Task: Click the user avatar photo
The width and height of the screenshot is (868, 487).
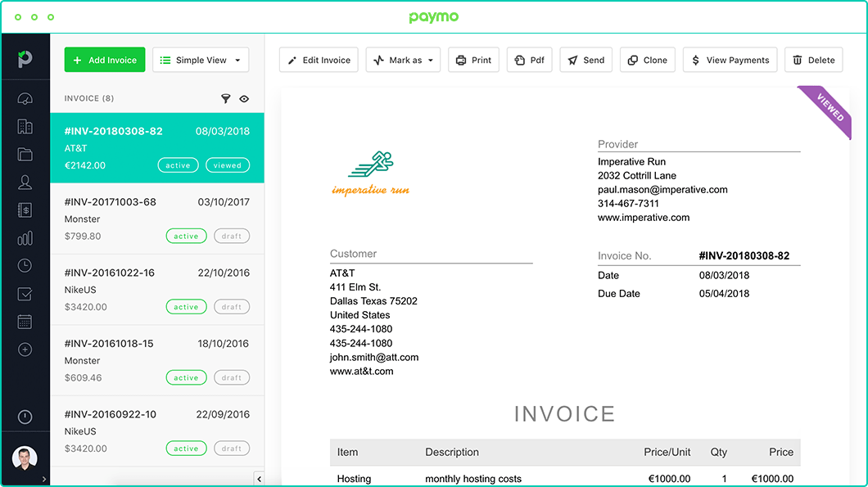Action: click(x=25, y=458)
